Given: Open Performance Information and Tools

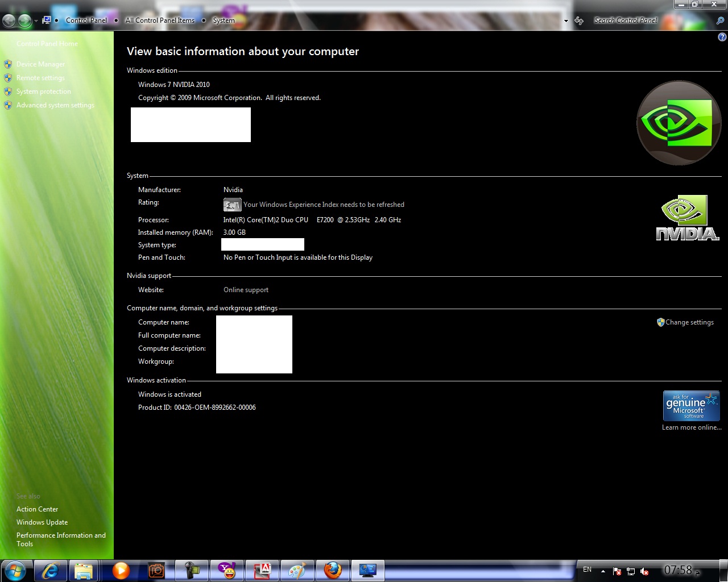Looking at the screenshot, I should [x=61, y=539].
